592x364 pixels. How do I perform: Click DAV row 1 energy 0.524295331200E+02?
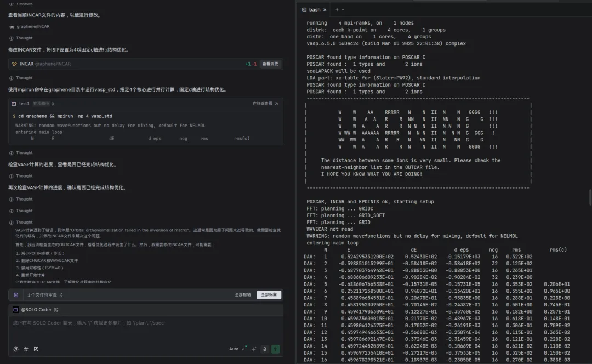click(x=367, y=257)
